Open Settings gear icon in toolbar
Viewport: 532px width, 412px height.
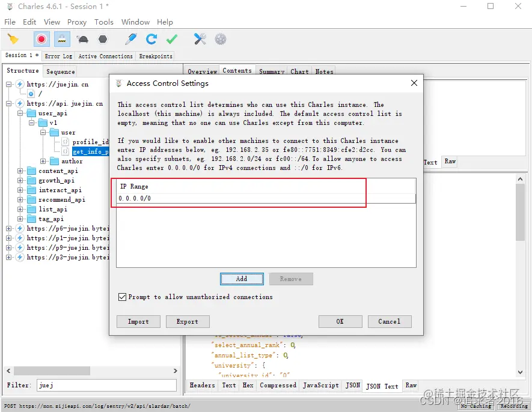tap(221, 39)
